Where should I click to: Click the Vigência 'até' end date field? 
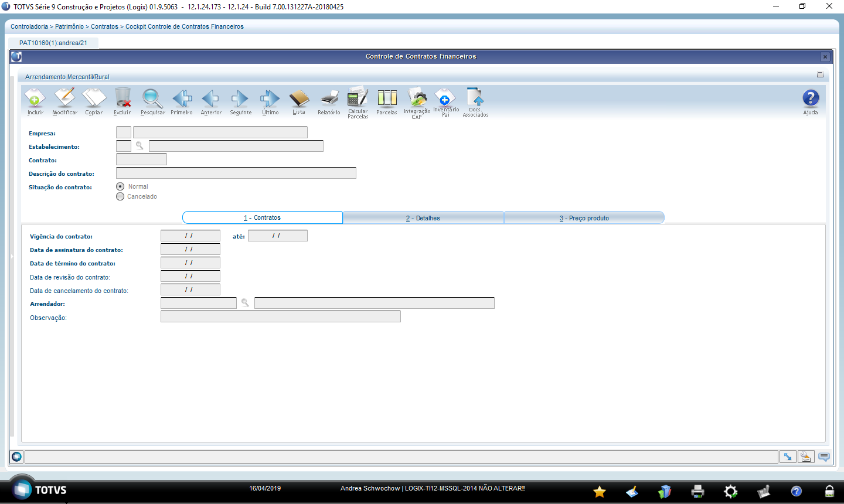[x=278, y=236]
